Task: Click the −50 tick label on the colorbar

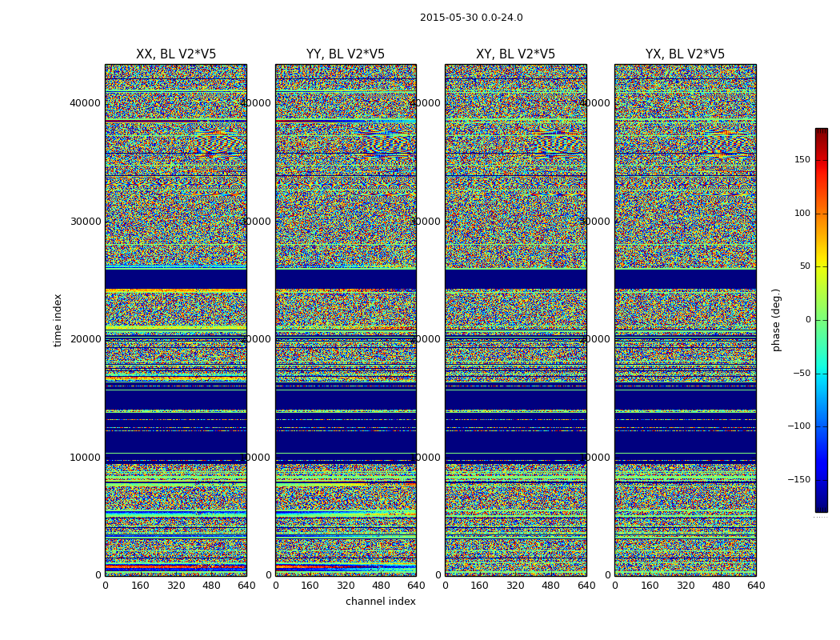Action: tap(800, 374)
